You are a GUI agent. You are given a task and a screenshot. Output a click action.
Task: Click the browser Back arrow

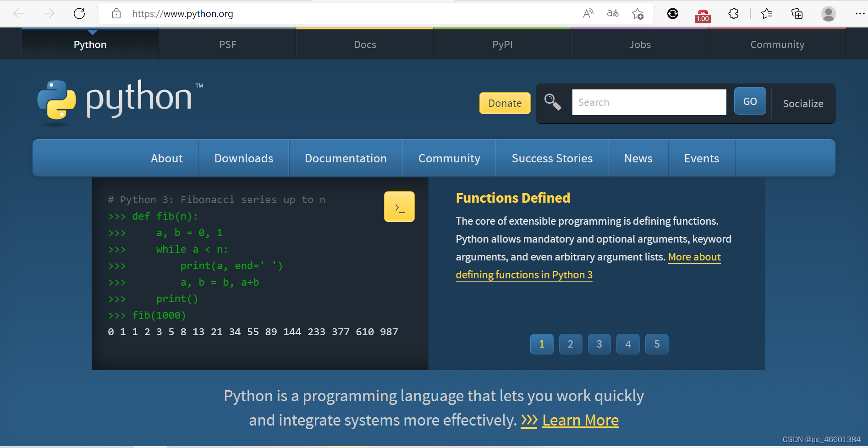tap(19, 13)
